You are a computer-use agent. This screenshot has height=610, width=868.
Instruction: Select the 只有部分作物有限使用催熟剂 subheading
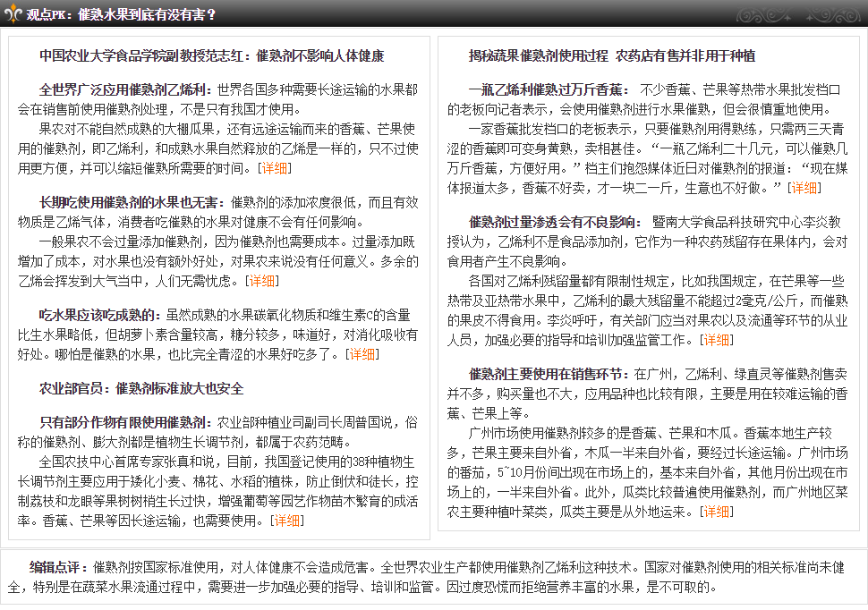coord(124,422)
